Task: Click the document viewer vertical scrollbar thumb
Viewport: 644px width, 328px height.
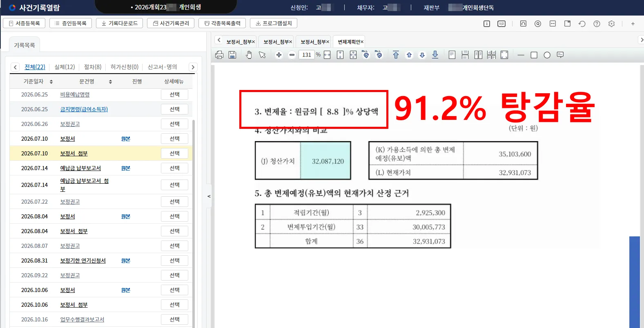Action: point(634,282)
